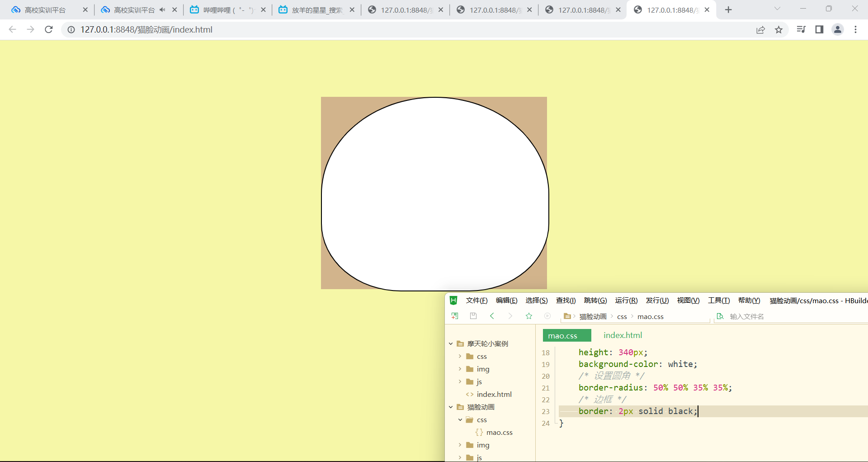
Task: Open 跳转(G) menu in HBuilder
Action: pyautogui.click(x=595, y=300)
